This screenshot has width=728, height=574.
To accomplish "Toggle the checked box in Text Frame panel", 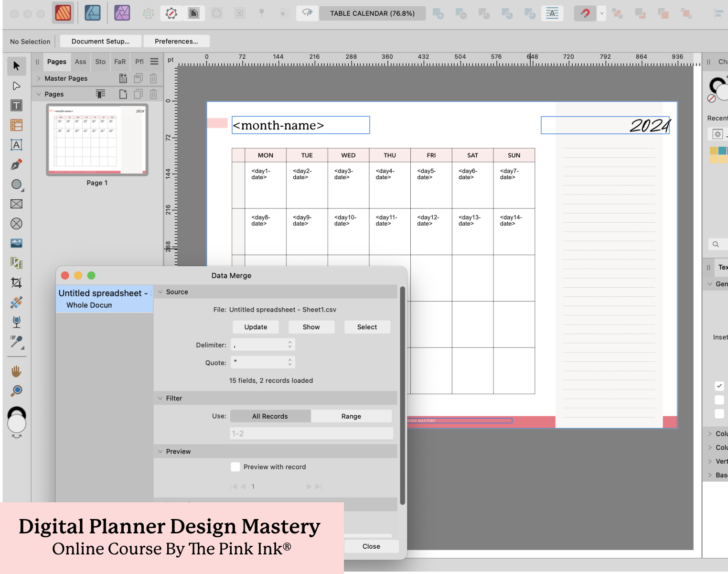I will [719, 386].
